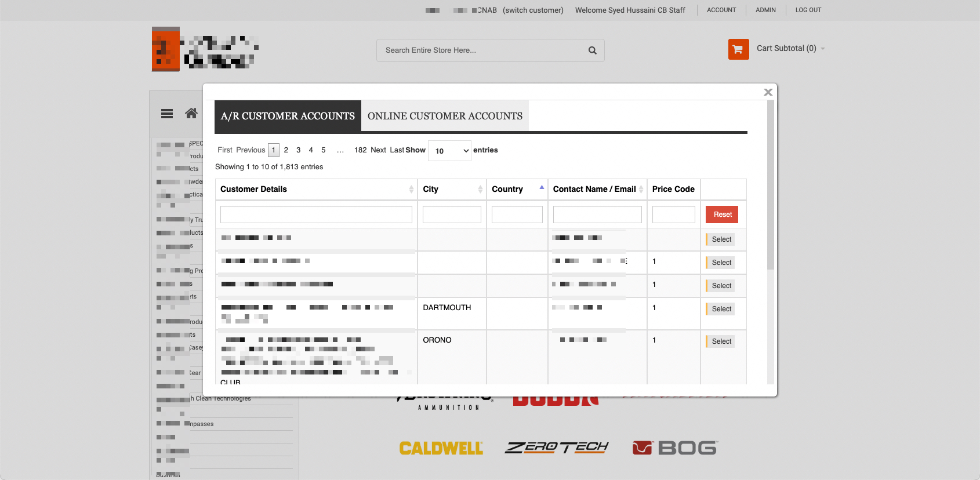Image resolution: width=980 pixels, height=480 pixels.
Task: Focus the Customer Details filter field
Action: point(316,214)
